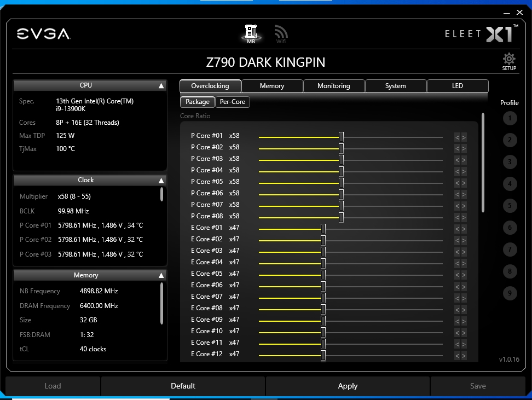Select Profile slot 7
Screen dimensions: 532x400
[510, 250]
